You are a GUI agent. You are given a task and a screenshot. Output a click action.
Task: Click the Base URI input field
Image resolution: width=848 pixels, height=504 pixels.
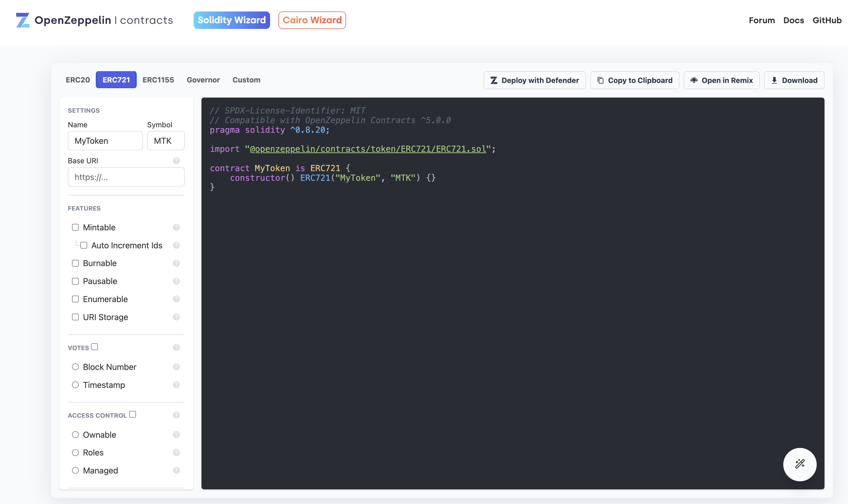(126, 177)
